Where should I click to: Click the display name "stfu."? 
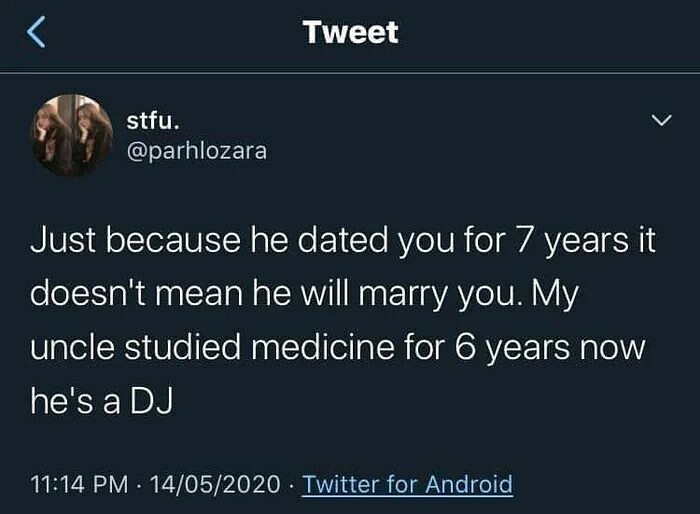154,119
